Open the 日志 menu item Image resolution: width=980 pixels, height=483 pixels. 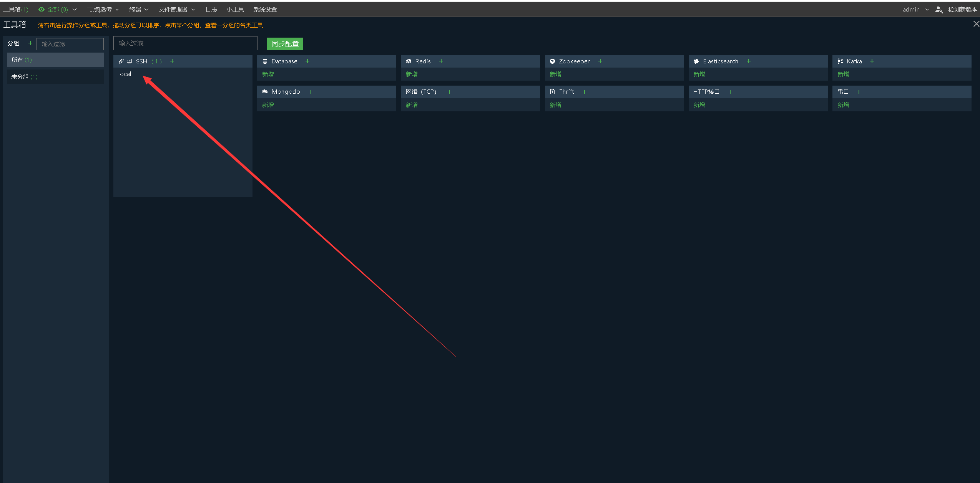click(x=211, y=10)
